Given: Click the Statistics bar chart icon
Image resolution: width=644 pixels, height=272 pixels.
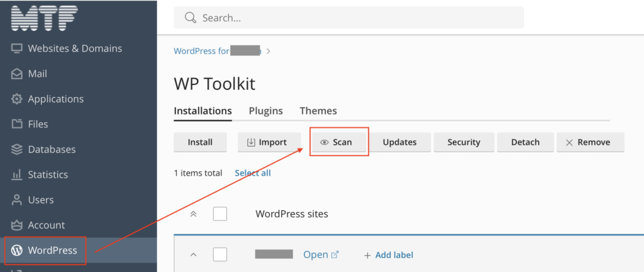Looking at the screenshot, I should 17,174.
